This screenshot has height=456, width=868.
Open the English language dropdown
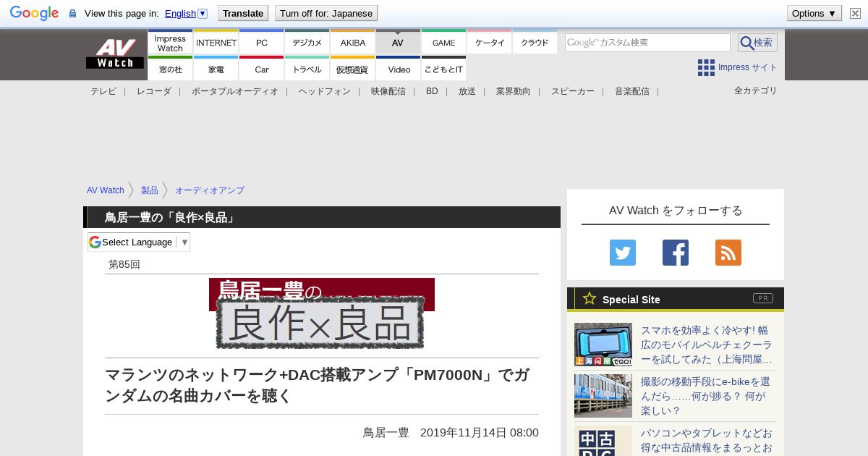pyautogui.click(x=186, y=13)
